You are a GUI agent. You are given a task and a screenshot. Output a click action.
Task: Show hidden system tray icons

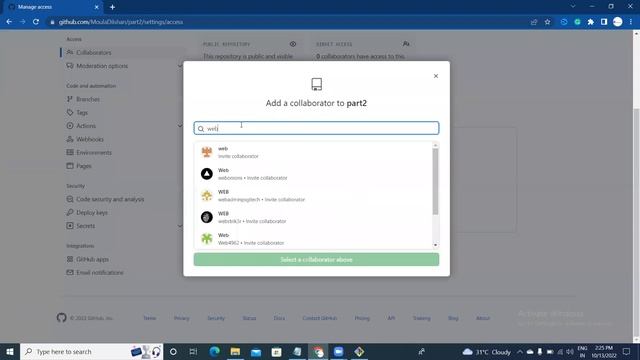520,351
